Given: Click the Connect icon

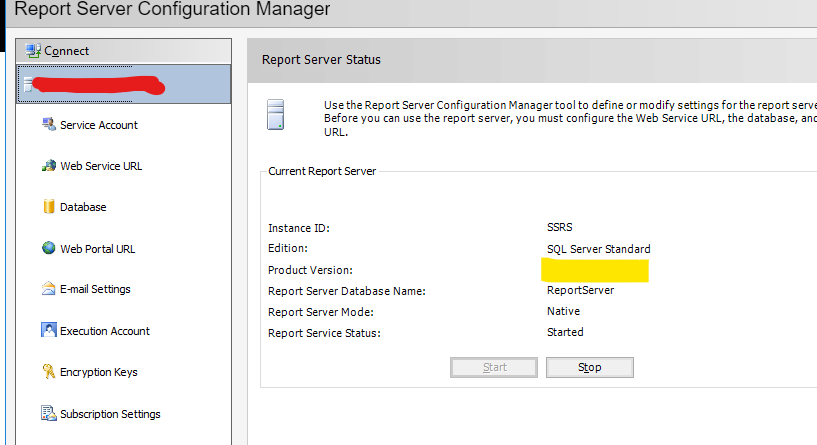Looking at the screenshot, I should pos(33,50).
